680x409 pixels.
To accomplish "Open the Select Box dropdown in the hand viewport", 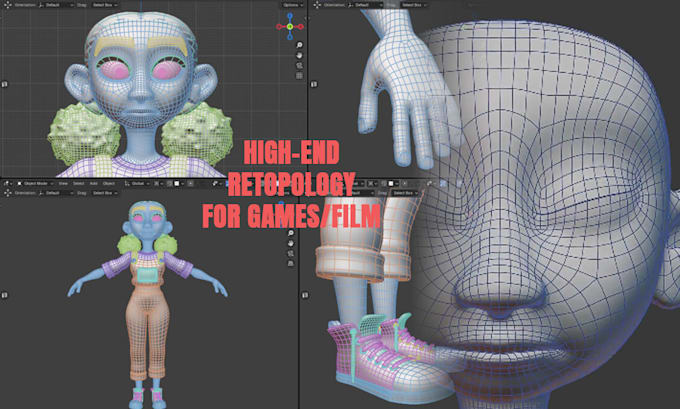I will coord(413,5).
